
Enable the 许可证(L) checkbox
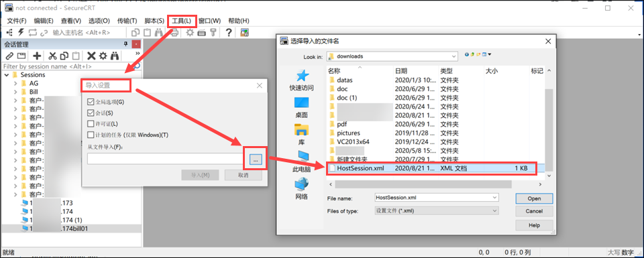coord(91,124)
